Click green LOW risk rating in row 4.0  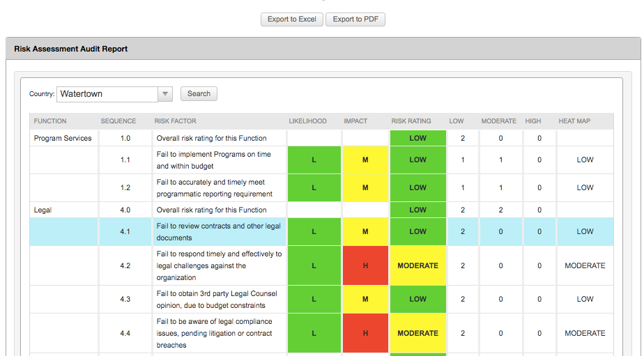coord(417,210)
